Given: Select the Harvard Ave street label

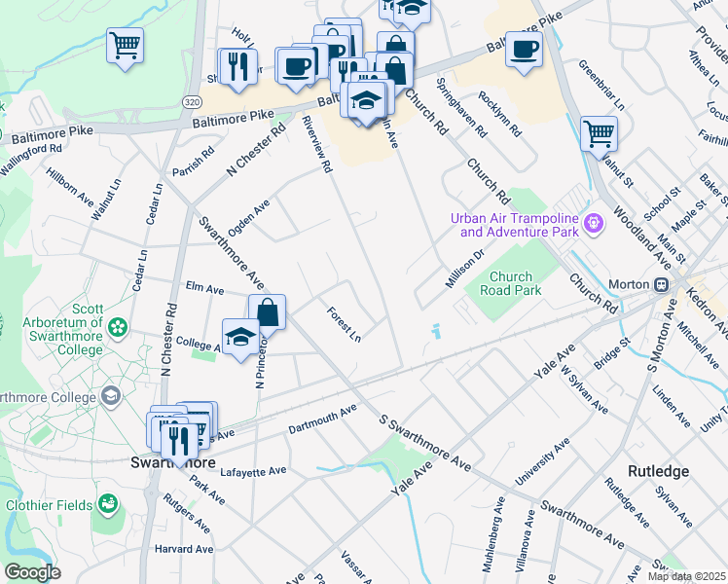Looking at the screenshot, I should coord(184,549).
